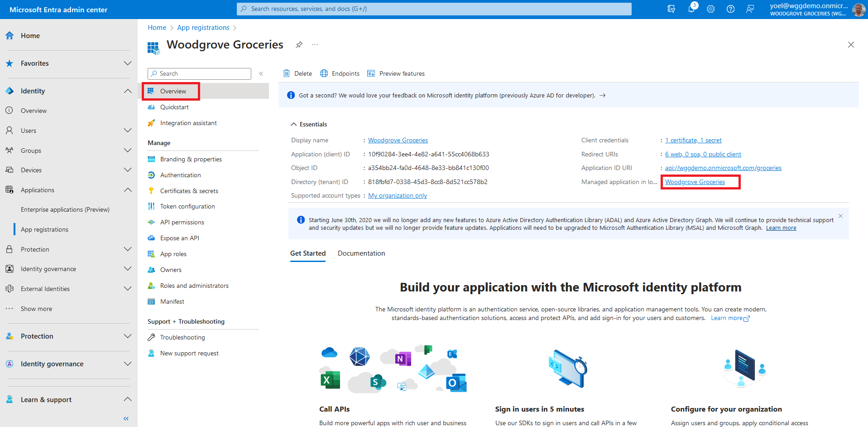Dismiss the ADAL deprecation notice banner
The width and height of the screenshot is (868, 427).
840,216
